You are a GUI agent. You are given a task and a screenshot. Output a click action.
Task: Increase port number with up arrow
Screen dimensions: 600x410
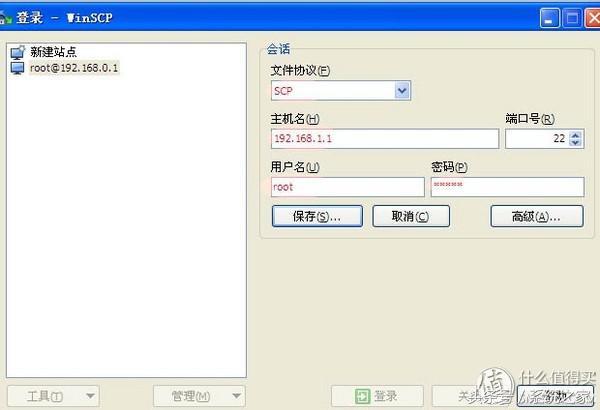576,135
